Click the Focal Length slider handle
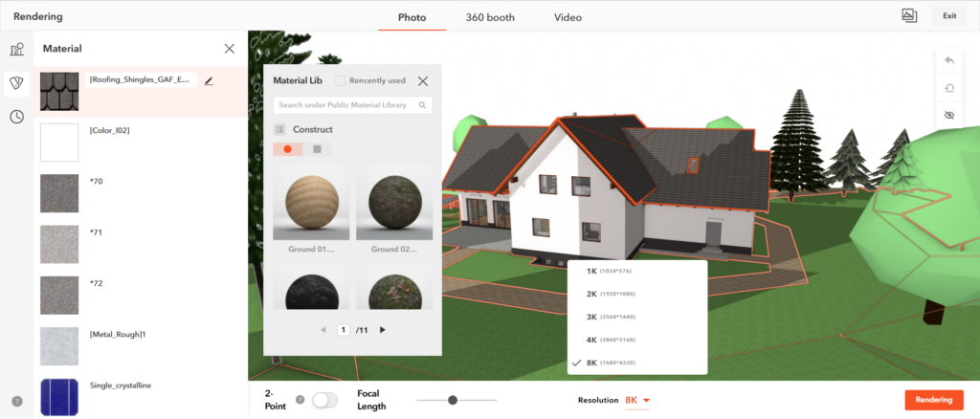This screenshot has height=419, width=980. (453, 400)
